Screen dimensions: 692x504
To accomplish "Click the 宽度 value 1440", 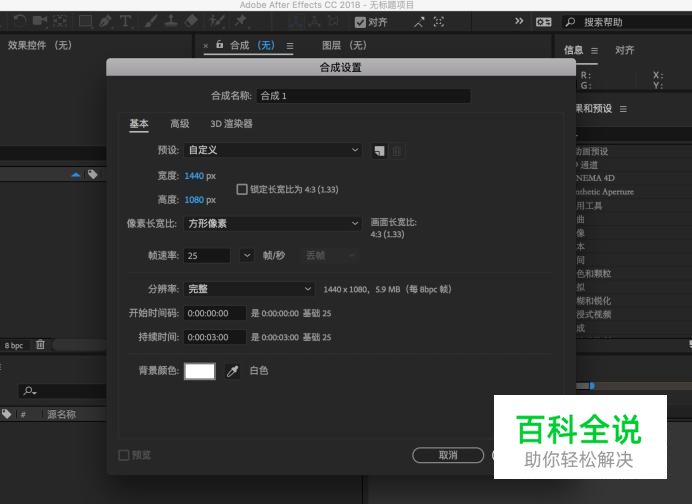I will click(x=194, y=176).
